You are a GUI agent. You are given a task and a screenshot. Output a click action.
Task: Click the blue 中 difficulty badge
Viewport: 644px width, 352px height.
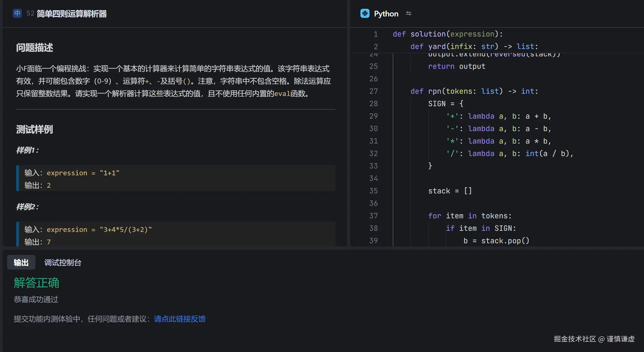17,13
